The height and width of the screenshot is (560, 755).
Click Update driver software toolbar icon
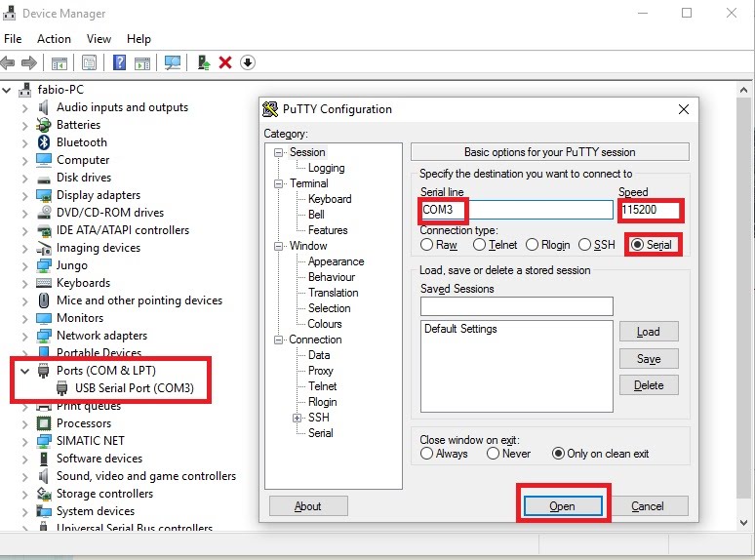[204, 62]
